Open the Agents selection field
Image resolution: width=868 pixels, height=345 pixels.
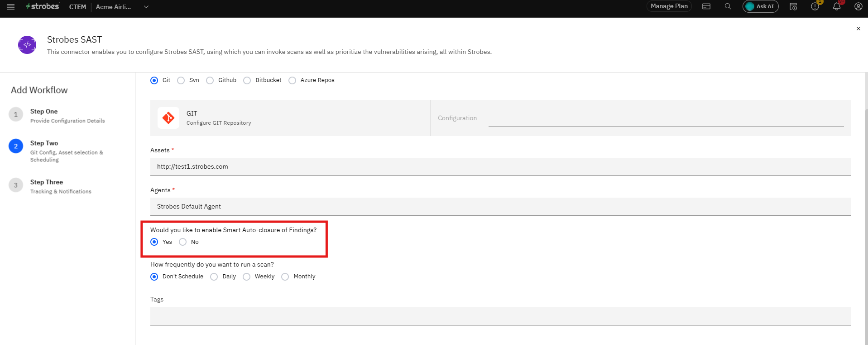[x=501, y=207]
